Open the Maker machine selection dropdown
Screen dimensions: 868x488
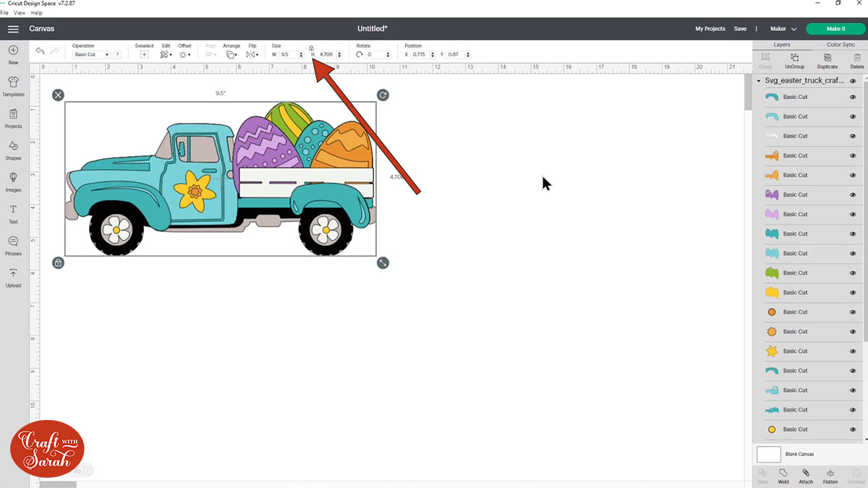pyautogui.click(x=783, y=28)
